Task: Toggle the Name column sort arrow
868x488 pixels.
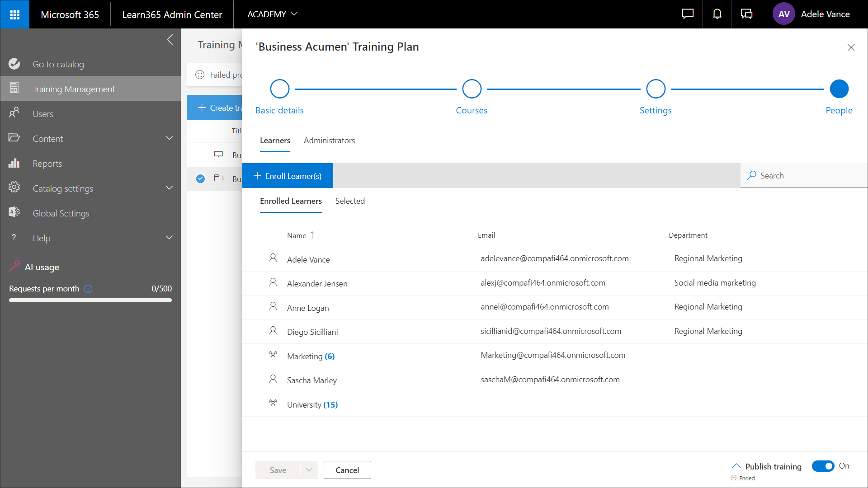Action: (312, 235)
